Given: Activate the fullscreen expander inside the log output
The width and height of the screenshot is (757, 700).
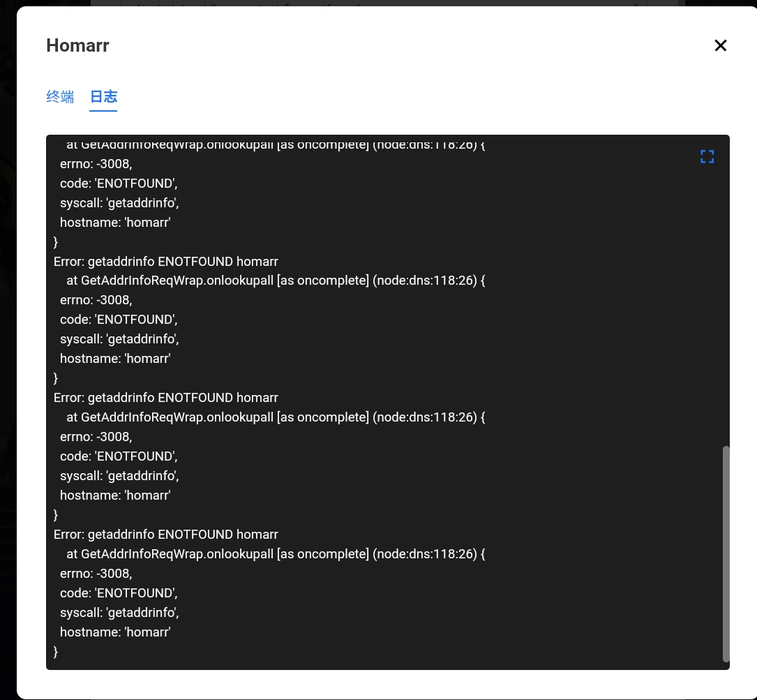Looking at the screenshot, I should (x=707, y=156).
